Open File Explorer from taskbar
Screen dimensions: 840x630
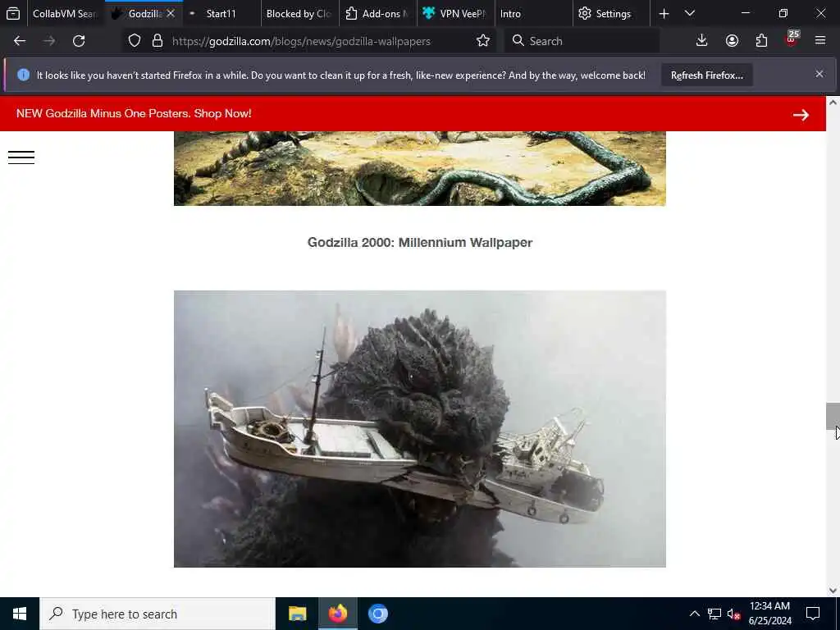click(297, 614)
